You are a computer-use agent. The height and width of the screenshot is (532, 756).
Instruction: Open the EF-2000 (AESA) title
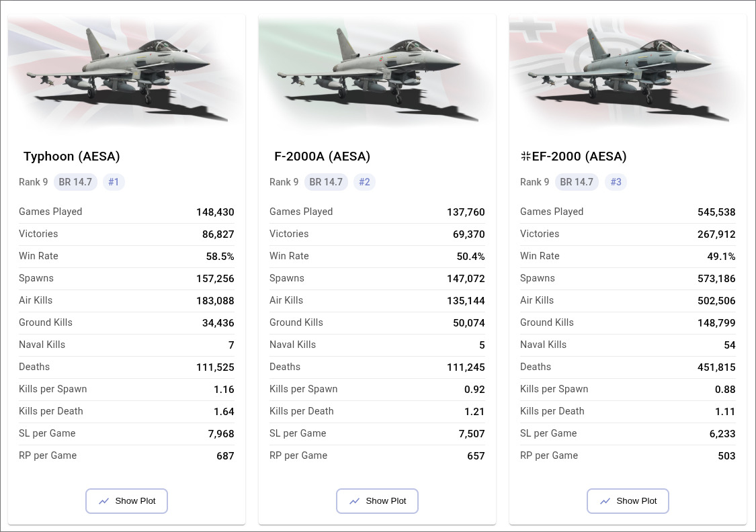(x=573, y=157)
